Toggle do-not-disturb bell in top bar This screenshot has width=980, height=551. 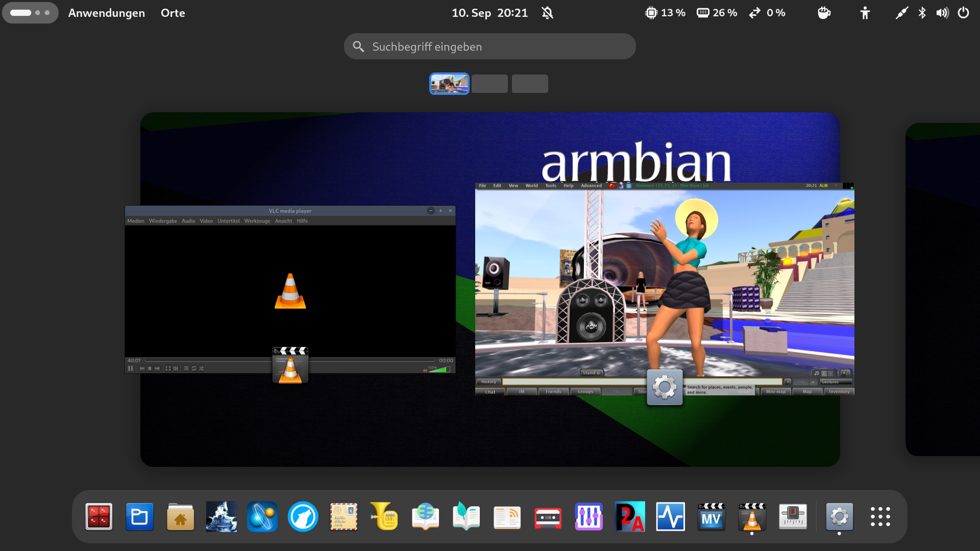click(x=547, y=13)
